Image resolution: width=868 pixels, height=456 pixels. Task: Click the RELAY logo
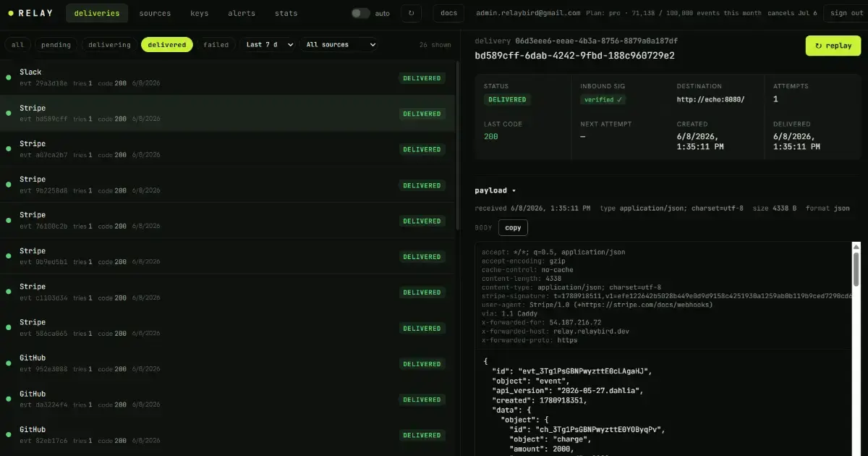pos(31,13)
